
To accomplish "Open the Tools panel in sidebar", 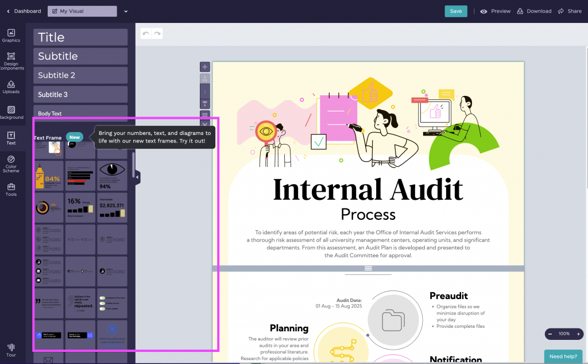I will 11,189.
